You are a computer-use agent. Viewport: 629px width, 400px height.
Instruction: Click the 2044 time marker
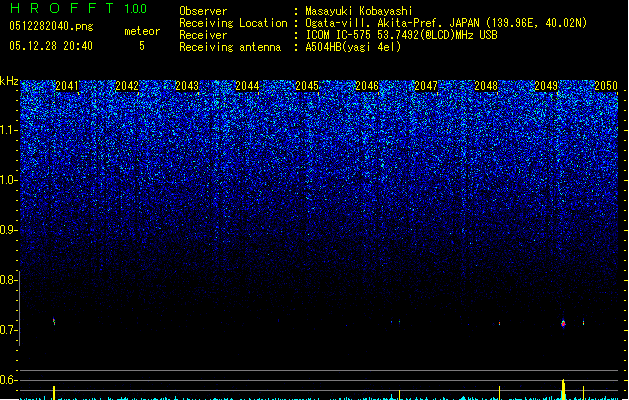(x=247, y=86)
